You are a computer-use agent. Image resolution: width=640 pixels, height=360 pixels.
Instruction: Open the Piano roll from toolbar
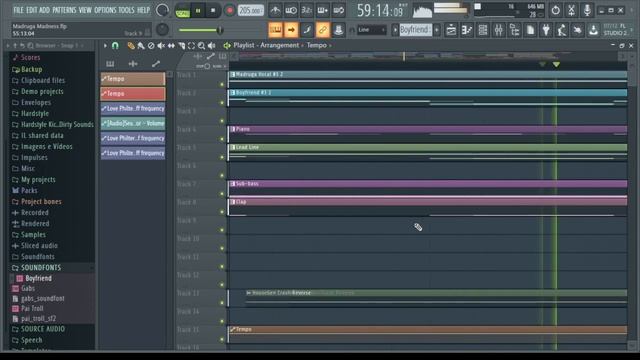[x=467, y=30]
